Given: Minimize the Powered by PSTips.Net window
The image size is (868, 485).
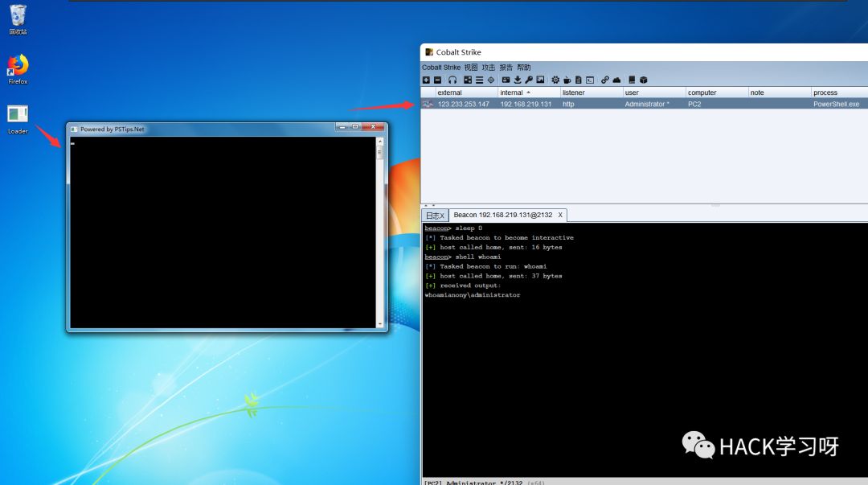Looking at the screenshot, I should coord(342,127).
